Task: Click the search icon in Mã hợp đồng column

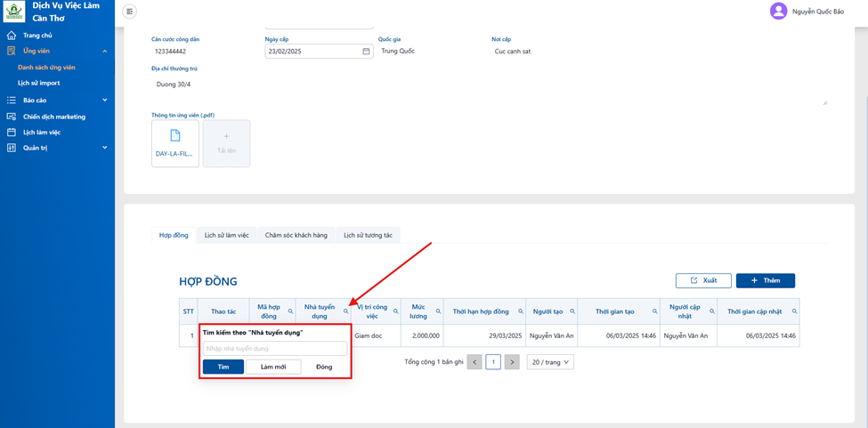Action: coord(290,311)
